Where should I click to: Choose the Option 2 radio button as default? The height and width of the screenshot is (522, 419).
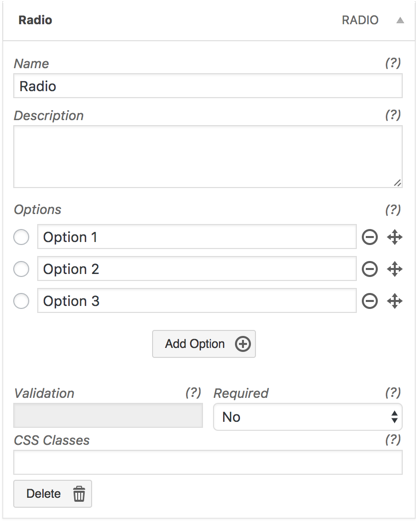tap(21, 269)
